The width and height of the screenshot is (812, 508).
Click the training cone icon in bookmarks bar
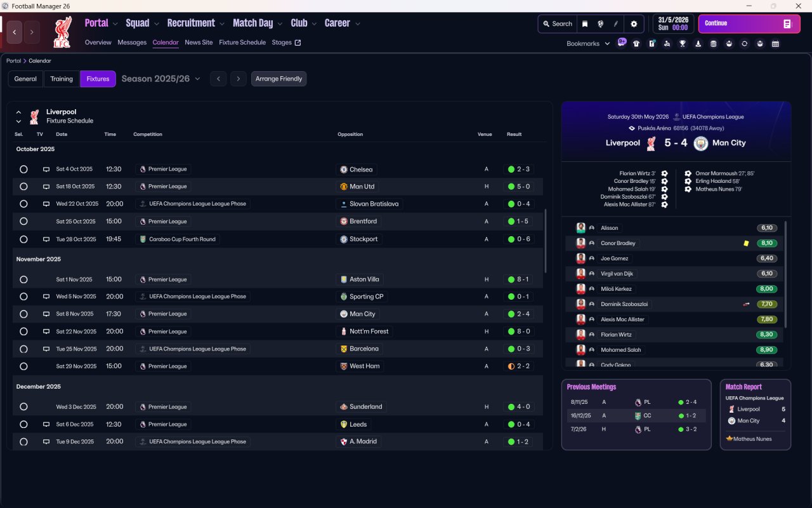point(698,44)
